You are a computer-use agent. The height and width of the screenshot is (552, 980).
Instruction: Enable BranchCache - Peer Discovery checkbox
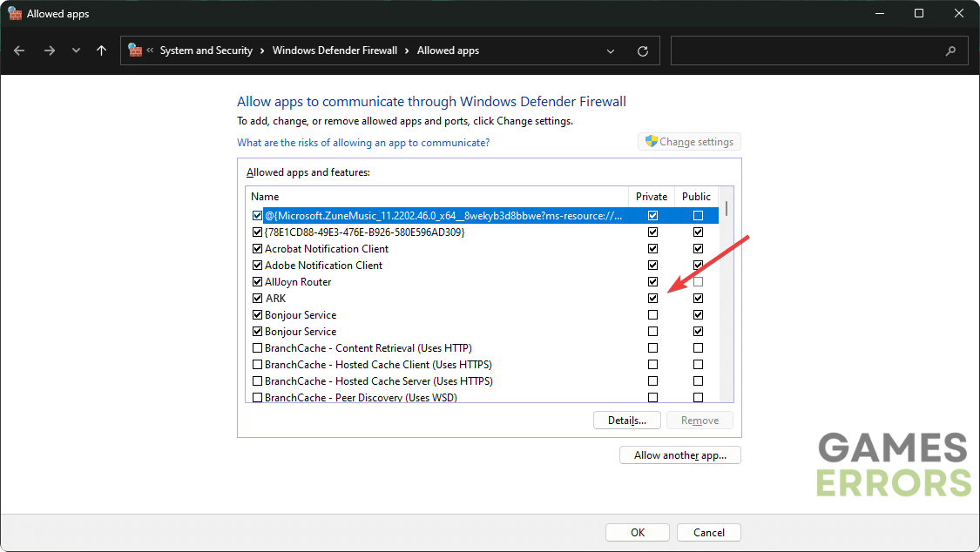coord(257,398)
